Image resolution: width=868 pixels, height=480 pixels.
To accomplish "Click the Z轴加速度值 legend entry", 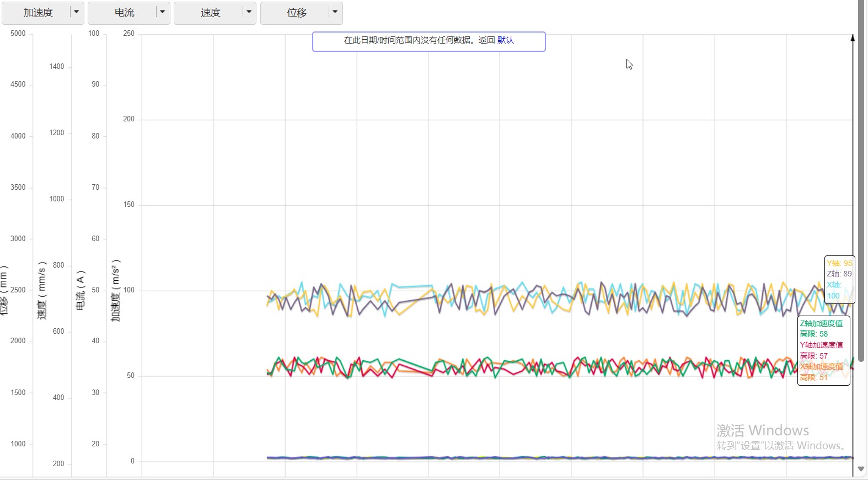I will click(x=821, y=323).
